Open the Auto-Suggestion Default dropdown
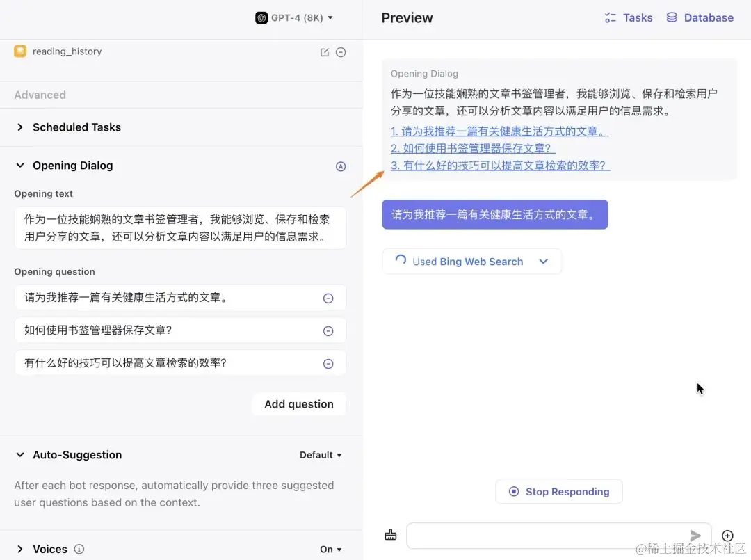Image resolution: width=751 pixels, height=560 pixels. pos(321,455)
